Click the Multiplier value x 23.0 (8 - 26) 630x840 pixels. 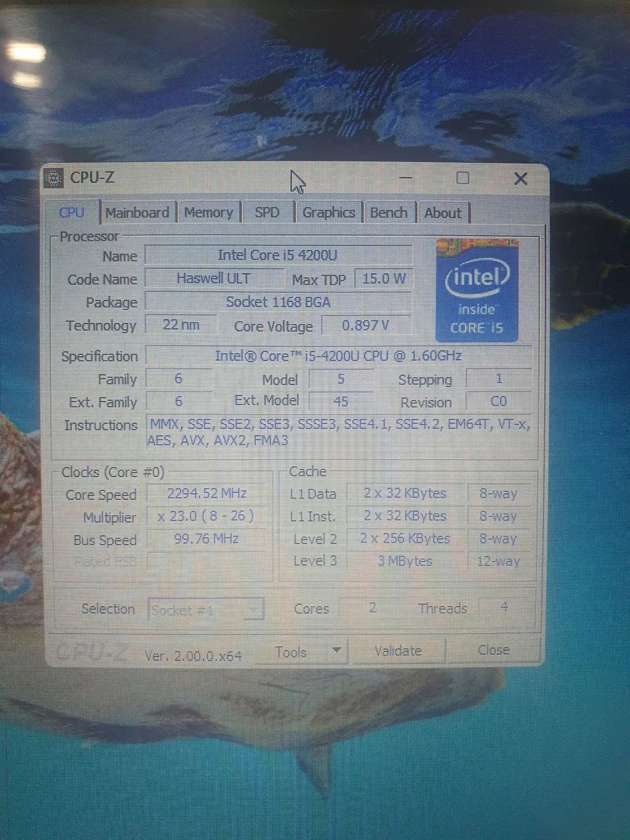point(207,516)
